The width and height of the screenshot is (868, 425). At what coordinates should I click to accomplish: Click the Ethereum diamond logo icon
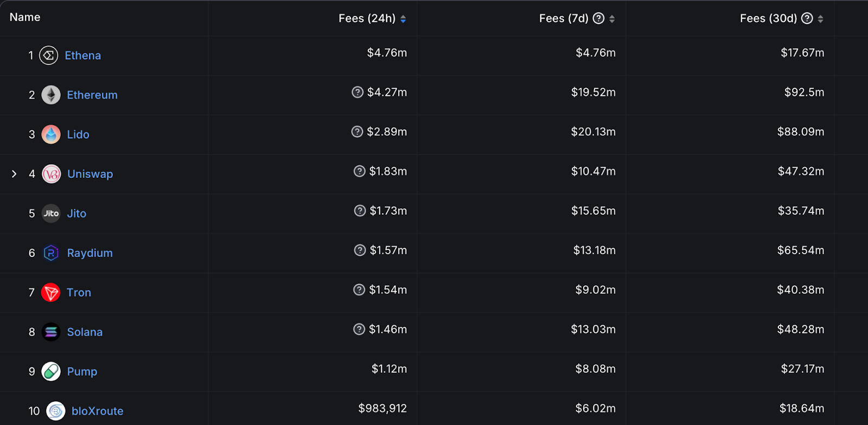pos(51,95)
